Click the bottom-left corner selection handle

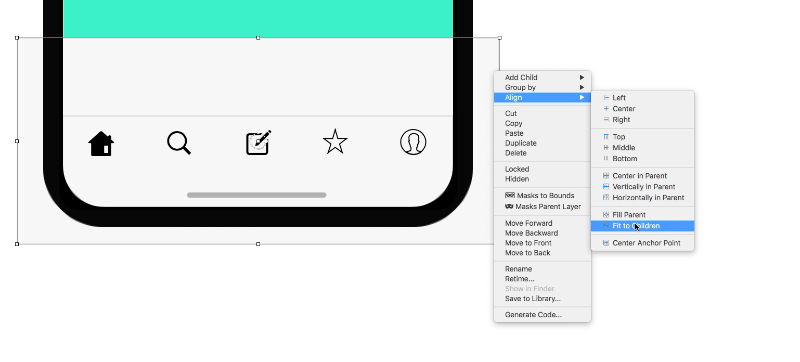click(17, 244)
